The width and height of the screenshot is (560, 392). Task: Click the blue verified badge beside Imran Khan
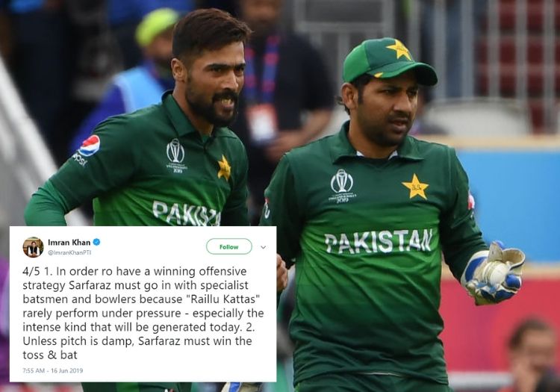click(96, 243)
